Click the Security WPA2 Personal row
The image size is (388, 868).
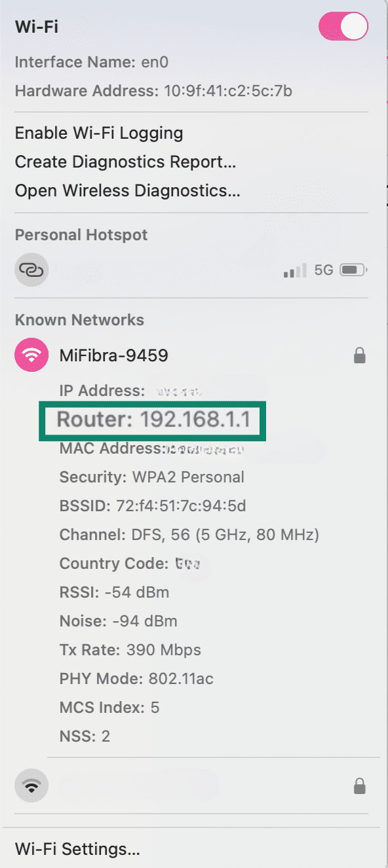(151, 477)
